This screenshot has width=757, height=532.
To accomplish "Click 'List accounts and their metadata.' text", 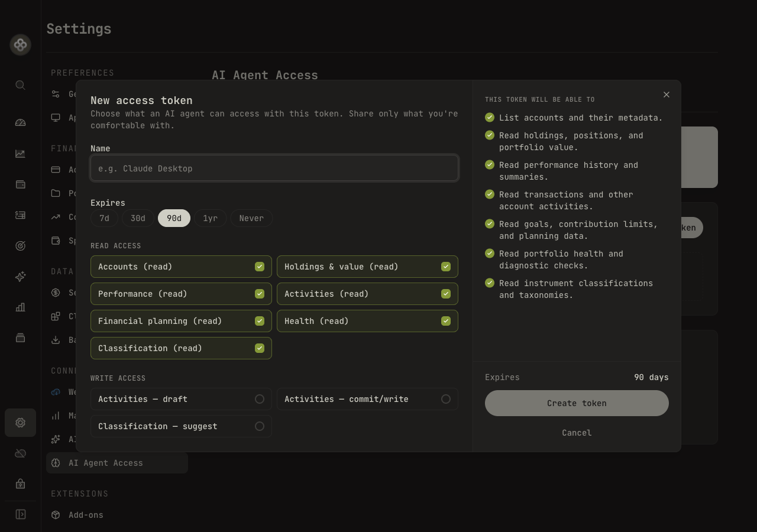I will coord(581,118).
